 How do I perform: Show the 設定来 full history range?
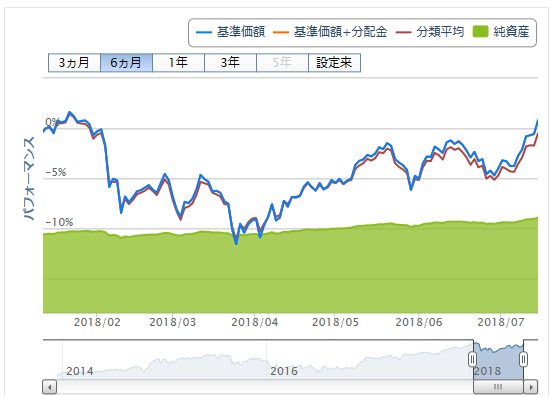click(334, 63)
